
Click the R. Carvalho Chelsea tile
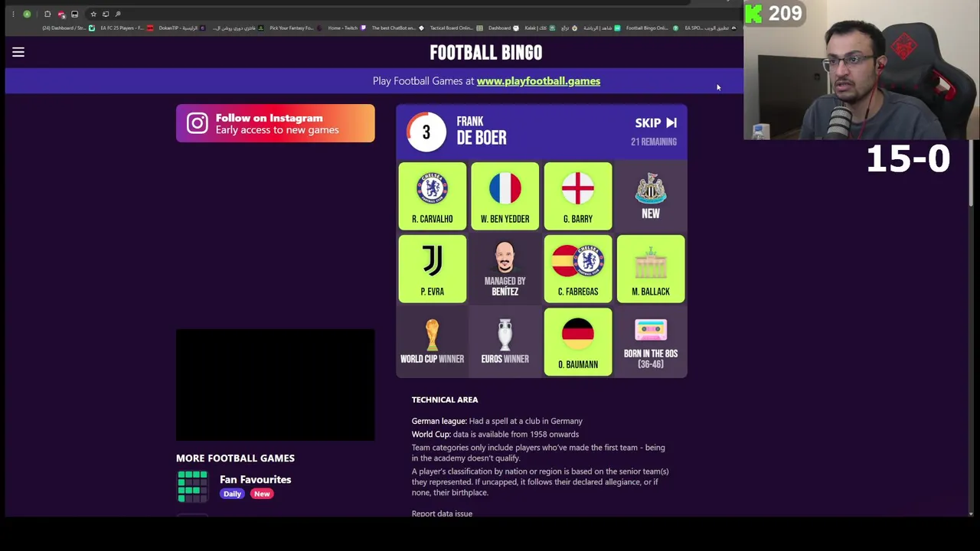432,195
